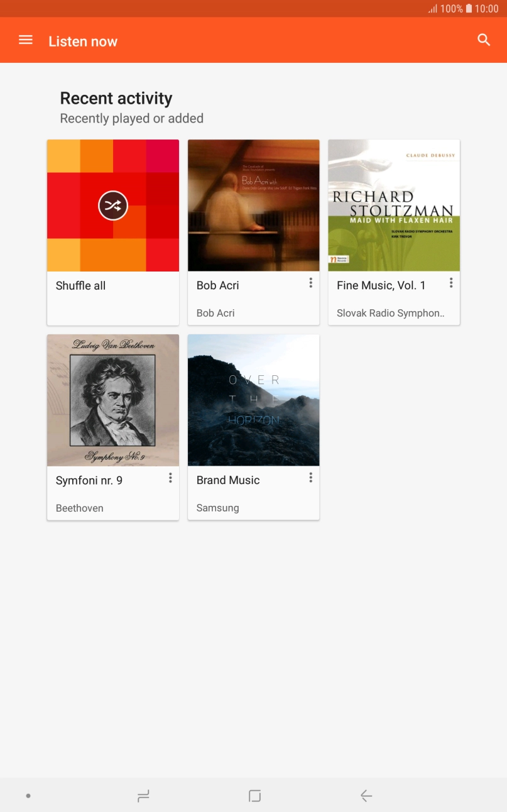Tap the Android home square button

click(x=254, y=796)
